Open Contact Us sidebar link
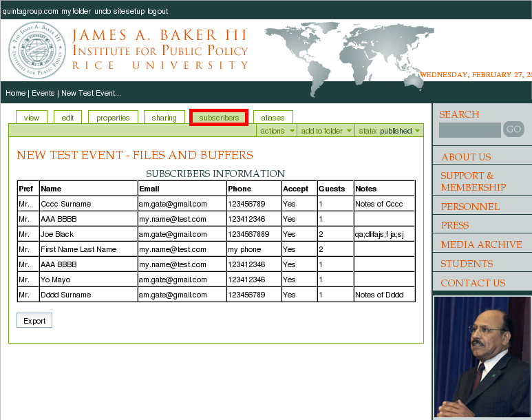This screenshot has height=420, width=532. pos(473,283)
